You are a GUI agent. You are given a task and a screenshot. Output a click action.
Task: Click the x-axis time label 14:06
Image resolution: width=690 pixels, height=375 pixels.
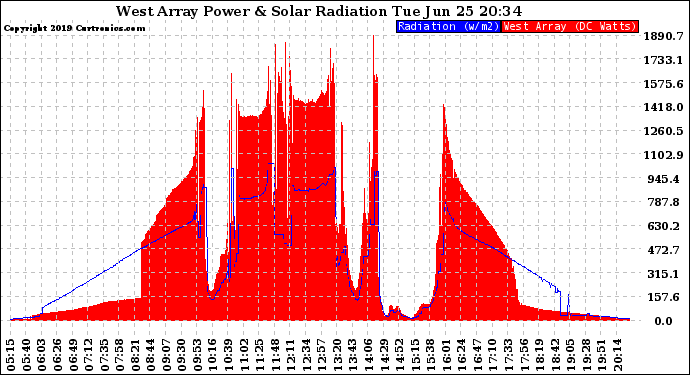(367, 355)
